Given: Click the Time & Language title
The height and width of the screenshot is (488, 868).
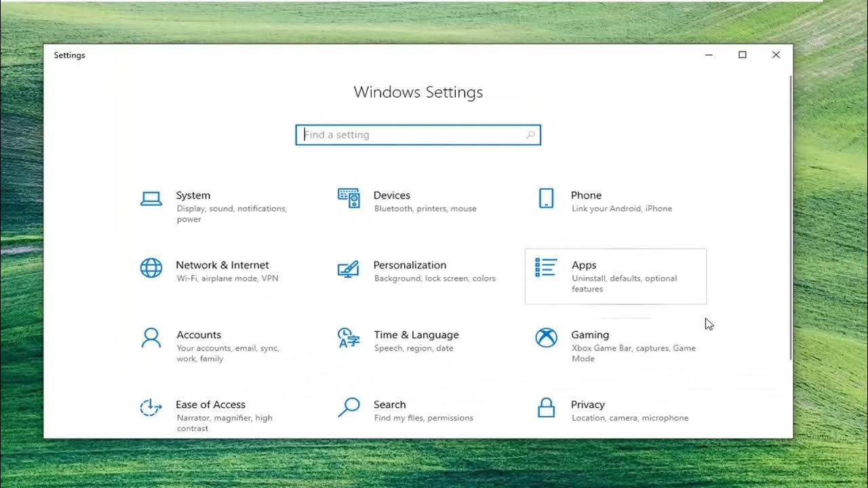Looking at the screenshot, I should click(416, 335).
